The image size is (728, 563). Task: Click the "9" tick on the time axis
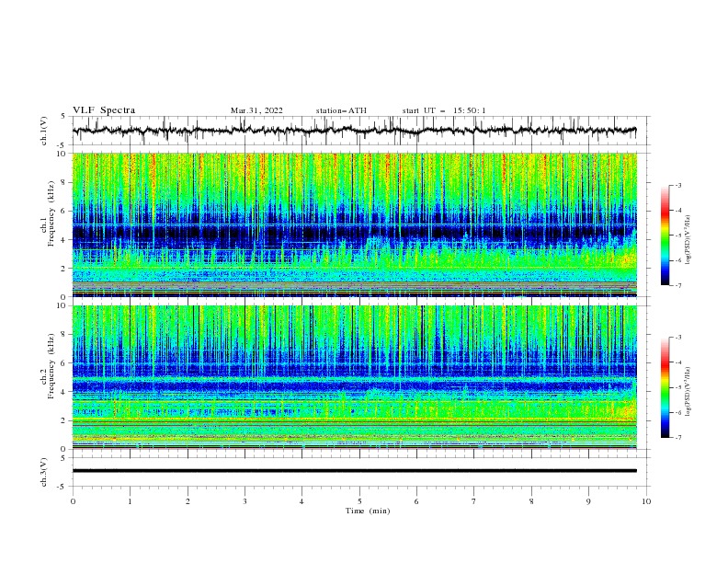point(588,501)
